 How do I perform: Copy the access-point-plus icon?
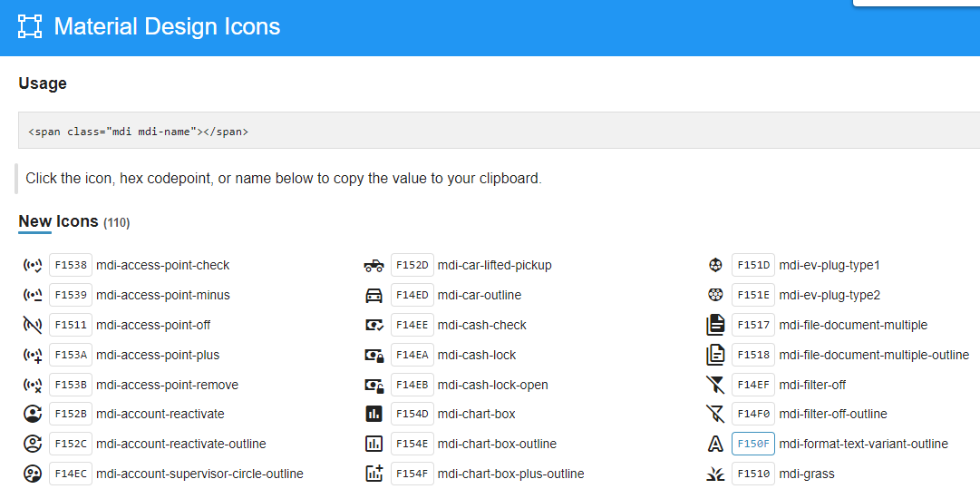[33, 355]
